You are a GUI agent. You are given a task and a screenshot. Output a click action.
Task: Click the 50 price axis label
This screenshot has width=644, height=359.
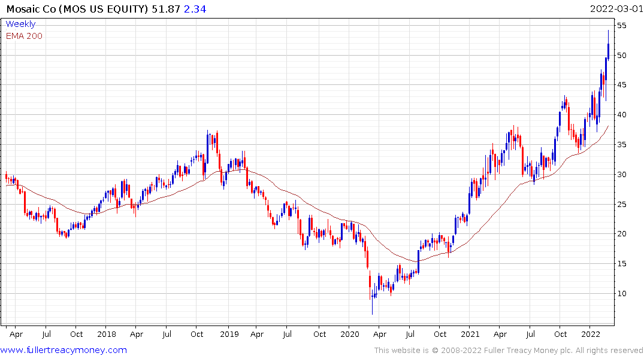point(621,56)
